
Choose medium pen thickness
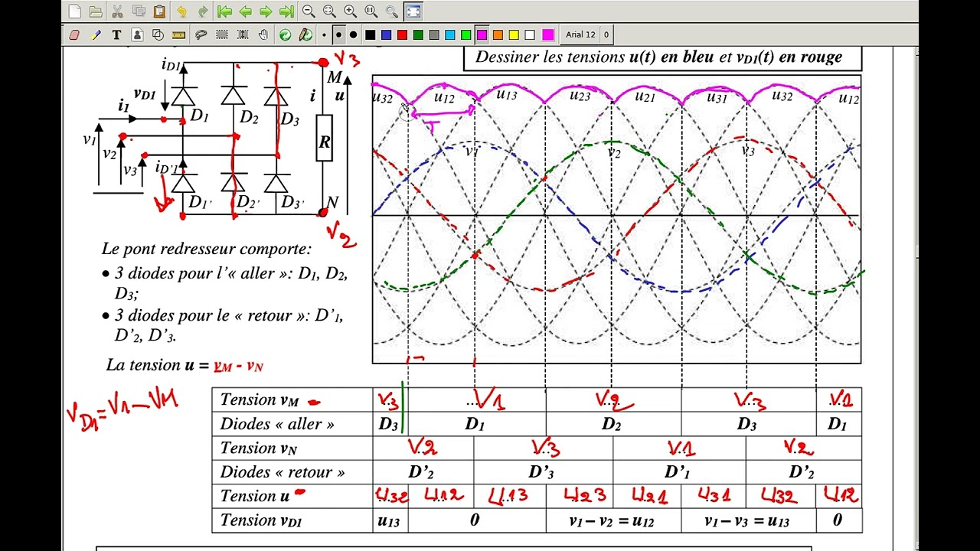[338, 34]
